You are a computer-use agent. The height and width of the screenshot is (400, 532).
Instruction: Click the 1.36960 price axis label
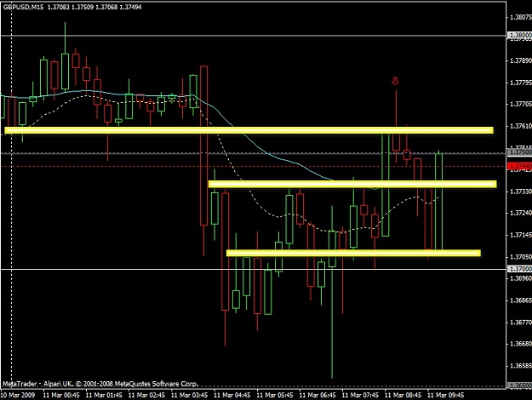click(x=521, y=278)
